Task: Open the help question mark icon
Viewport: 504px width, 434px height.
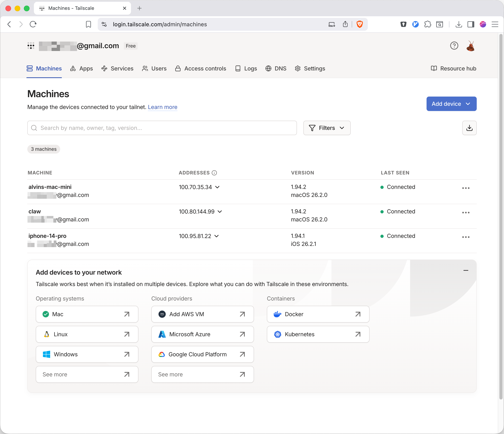Action: click(454, 46)
